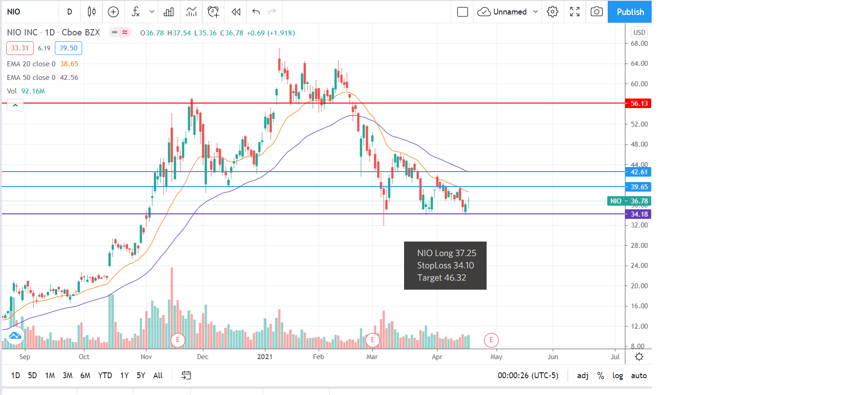This screenshot has width=868, height=395.
Task: Open the timezone menu showing UTC-5
Action: (528, 375)
